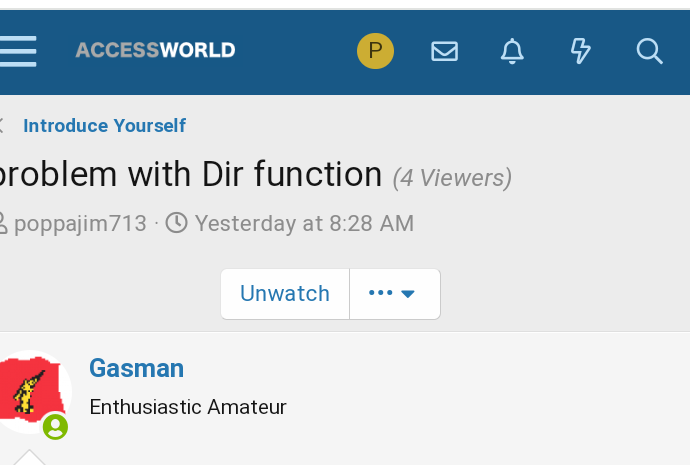Click the Yesterday at 8:28 AM timestamp
690x465 pixels.
pos(305,223)
